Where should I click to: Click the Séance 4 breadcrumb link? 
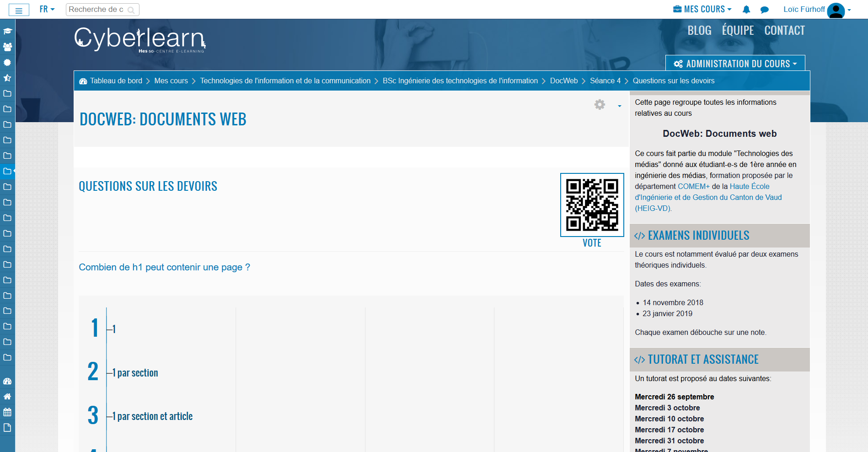pos(605,81)
